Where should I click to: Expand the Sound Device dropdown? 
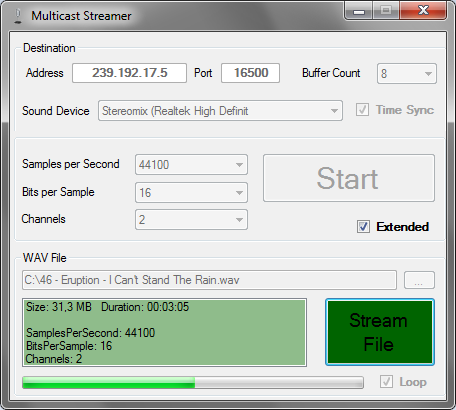220,111
